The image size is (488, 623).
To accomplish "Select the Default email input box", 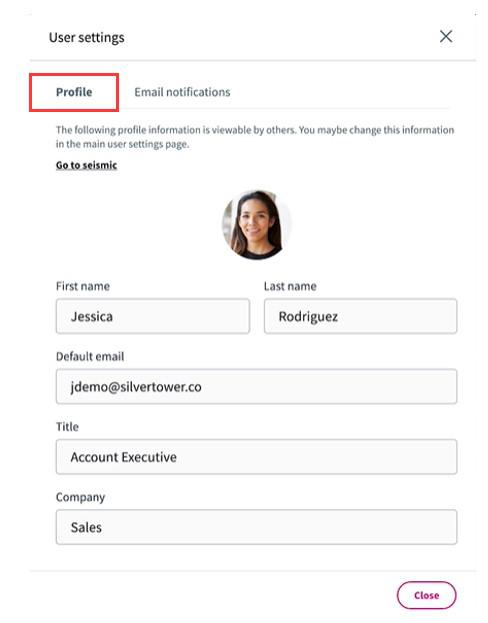I will 256,387.
